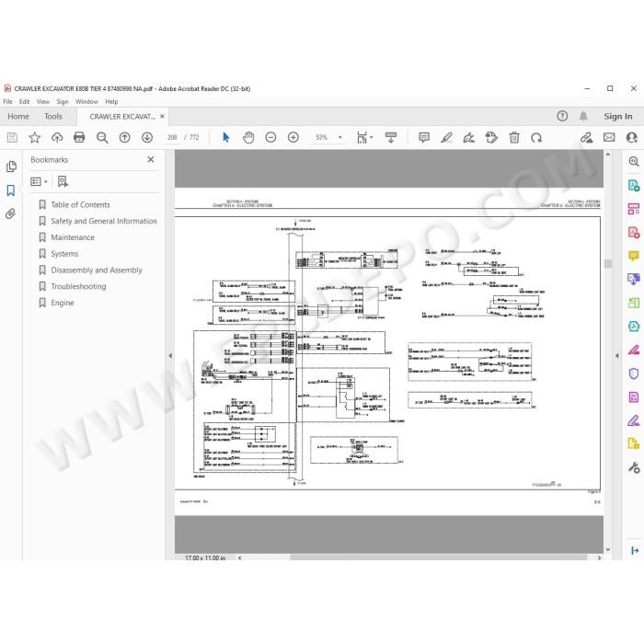Open the share with others icon
Viewport: 644px width, 644px height.
[632, 137]
